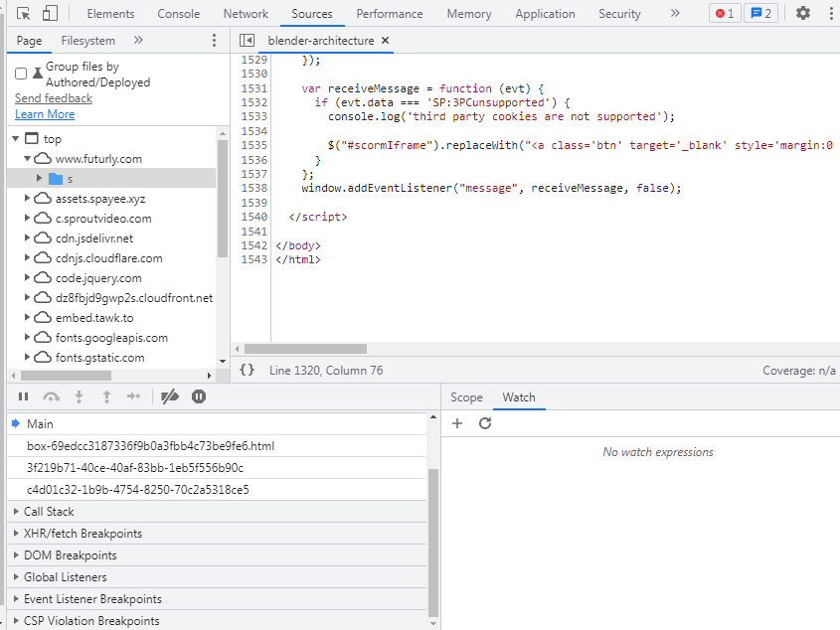The width and height of the screenshot is (840, 630).
Task: Open DevTools settings gear
Action: point(803,14)
